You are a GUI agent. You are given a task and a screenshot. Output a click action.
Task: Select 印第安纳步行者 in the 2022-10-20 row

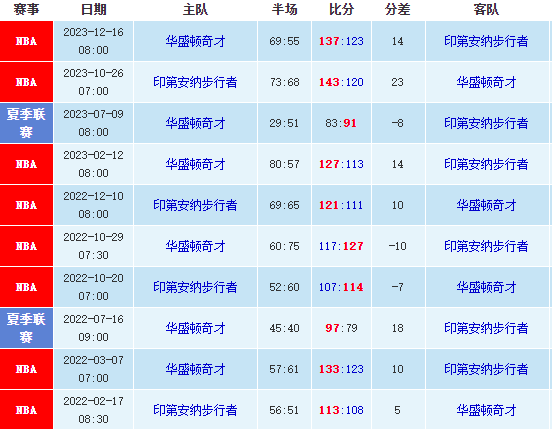coord(195,287)
